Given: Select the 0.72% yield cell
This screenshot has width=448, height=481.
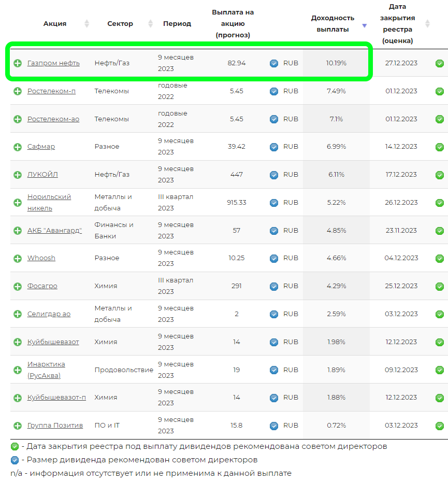Looking at the screenshot, I should 336,425.
